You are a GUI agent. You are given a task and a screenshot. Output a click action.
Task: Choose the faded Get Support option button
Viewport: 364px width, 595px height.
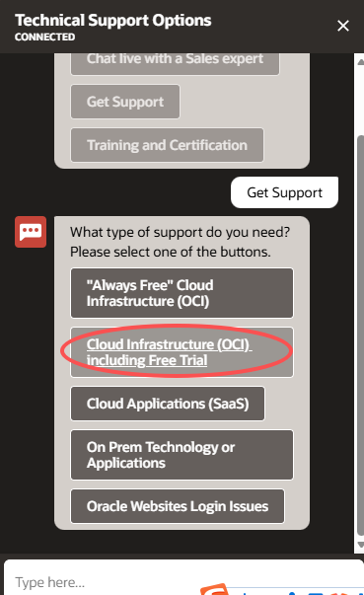pos(125,102)
